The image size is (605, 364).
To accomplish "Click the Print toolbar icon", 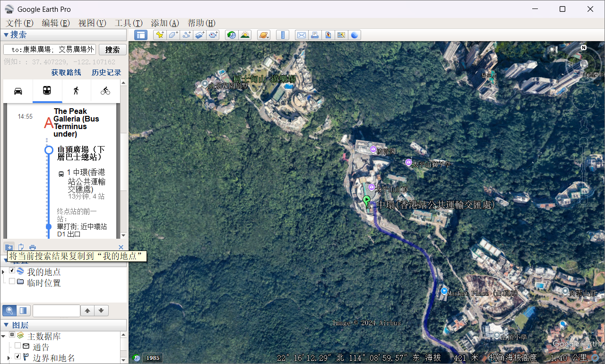I will tap(314, 35).
